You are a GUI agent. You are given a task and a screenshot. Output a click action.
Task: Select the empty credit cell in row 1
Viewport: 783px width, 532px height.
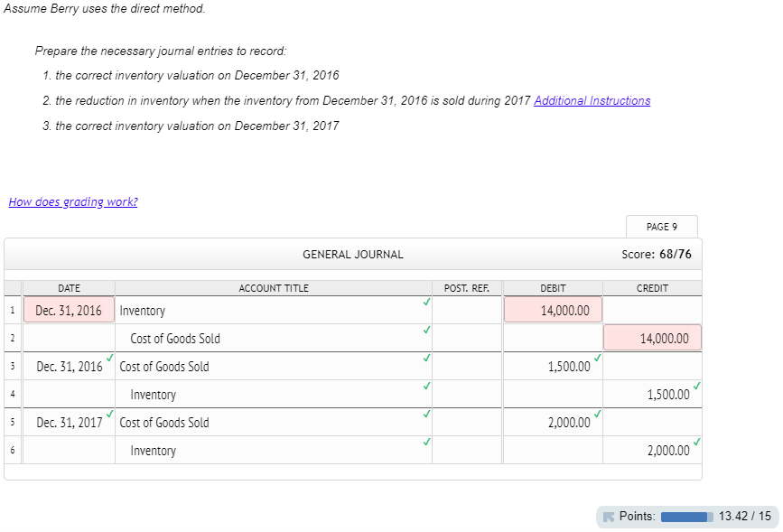652,310
